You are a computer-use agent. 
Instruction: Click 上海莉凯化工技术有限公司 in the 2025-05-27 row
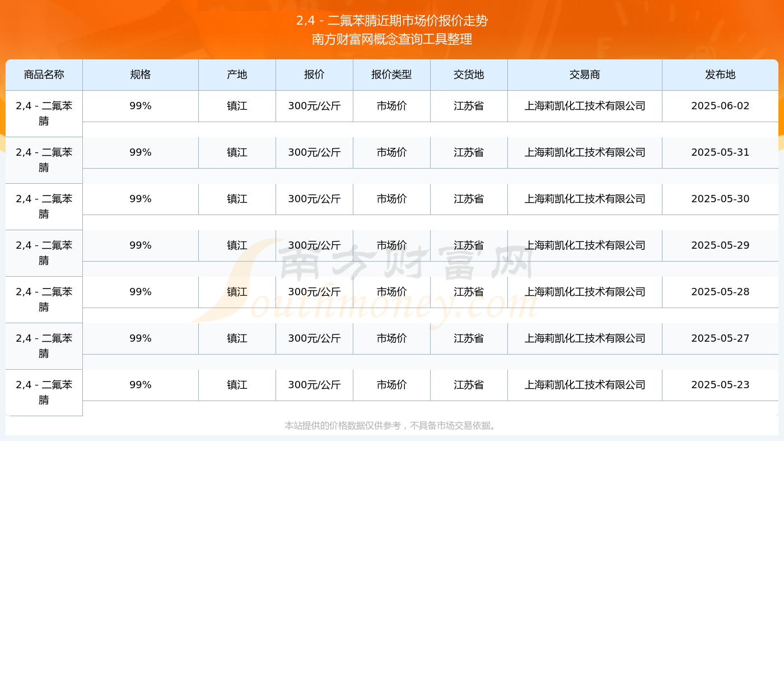pos(585,338)
